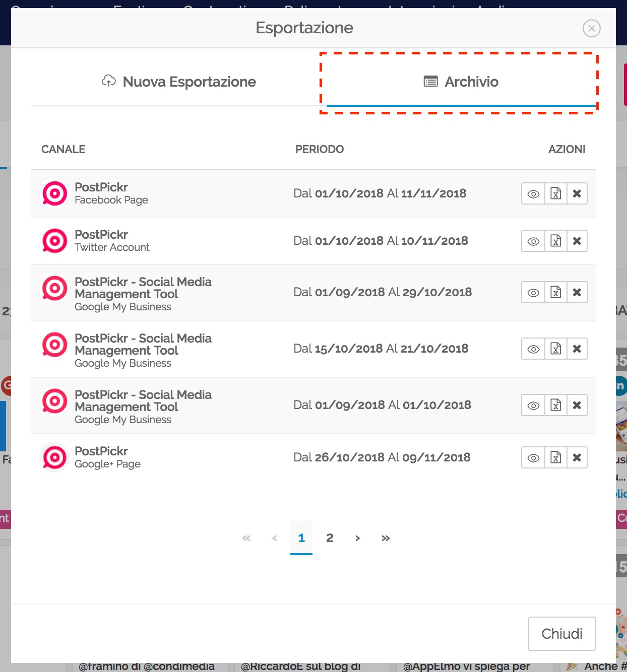Go to the previous archive page
Viewport: 627px width, 672px height.
click(x=275, y=538)
